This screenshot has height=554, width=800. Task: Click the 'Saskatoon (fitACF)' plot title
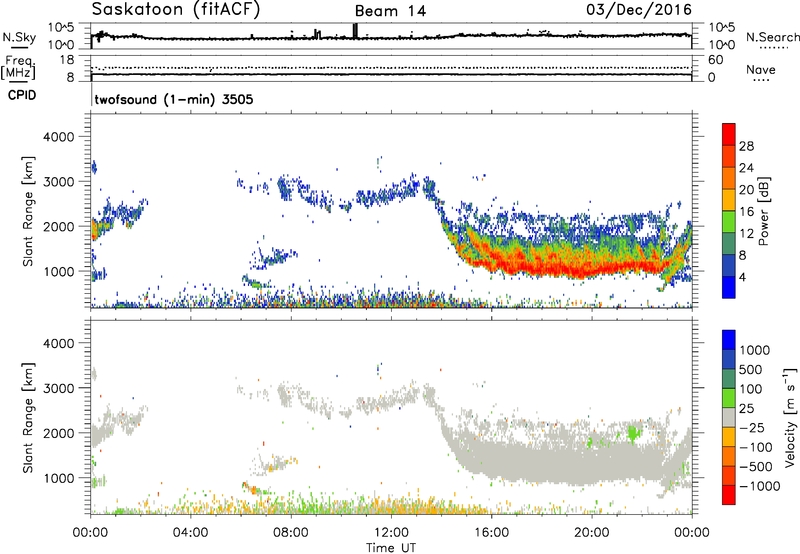(x=176, y=9)
